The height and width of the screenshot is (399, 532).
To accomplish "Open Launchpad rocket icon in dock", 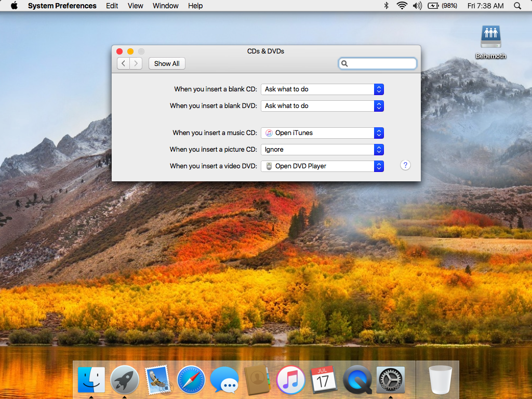I will [x=125, y=380].
